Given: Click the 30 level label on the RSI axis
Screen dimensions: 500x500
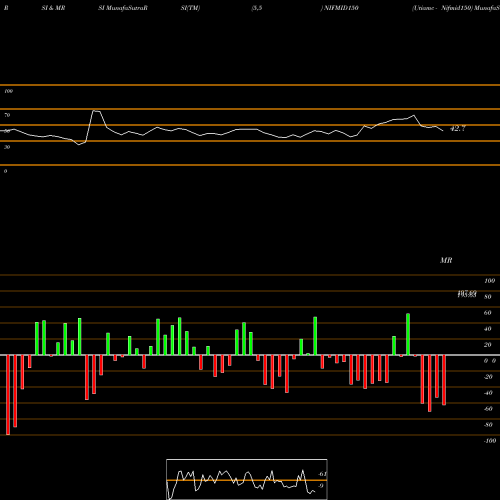Looking at the screenshot, I should pyautogui.click(x=7, y=147).
